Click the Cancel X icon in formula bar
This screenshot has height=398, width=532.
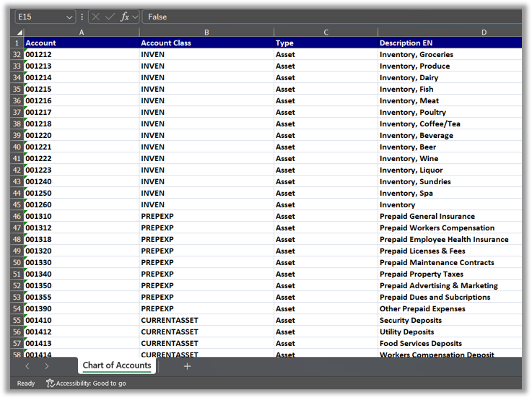(96, 17)
